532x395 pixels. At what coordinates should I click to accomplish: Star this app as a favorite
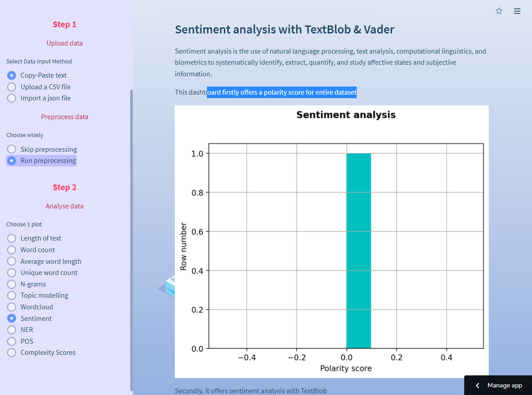click(499, 11)
